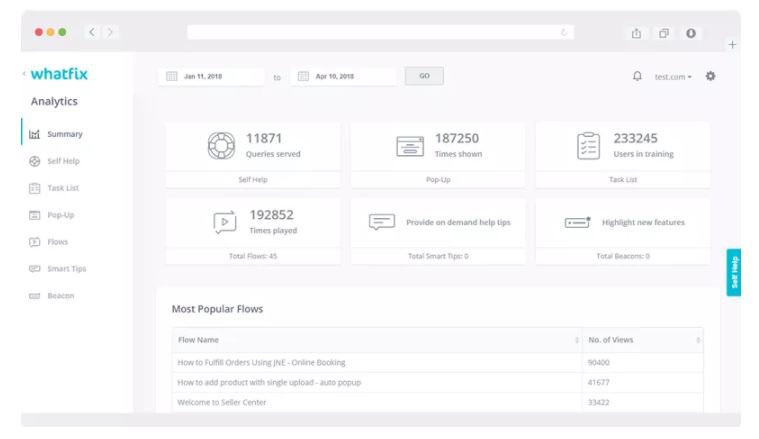The height and width of the screenshot is (439, 759).
Task: Click the browser downloads icon
Action: click(691, 33)
